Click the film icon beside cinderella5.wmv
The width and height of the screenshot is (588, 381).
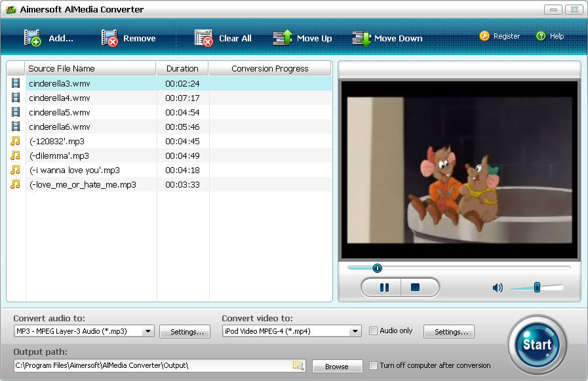(x=15, y=111)
